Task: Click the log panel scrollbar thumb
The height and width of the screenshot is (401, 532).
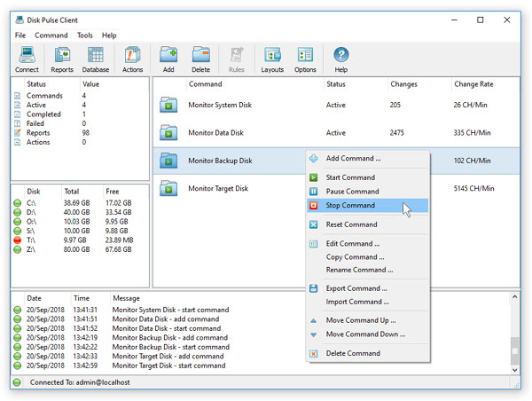Action: tap(514, 350)
